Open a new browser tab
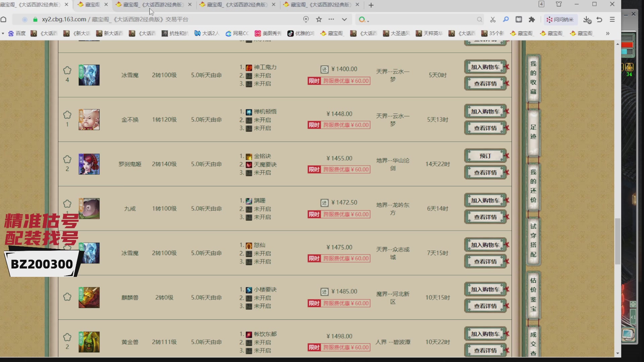 [371, 5]
